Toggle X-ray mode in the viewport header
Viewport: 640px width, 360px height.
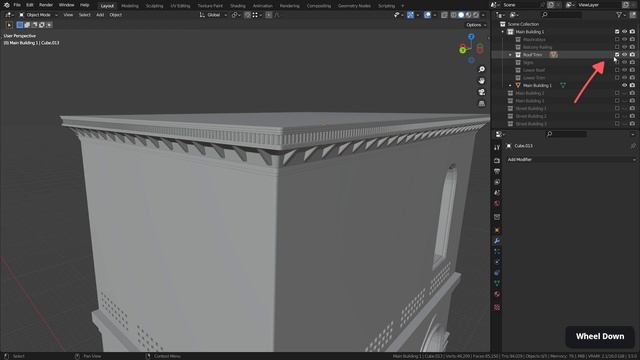point(444,15)
